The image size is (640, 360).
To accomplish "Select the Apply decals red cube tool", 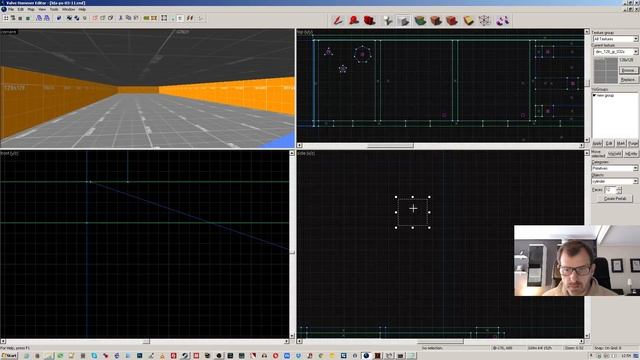I will [x=451, y=20].
